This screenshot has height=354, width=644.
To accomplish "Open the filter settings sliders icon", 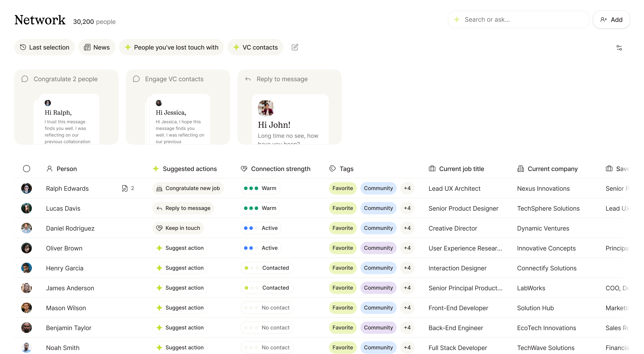I will tap(619, 48).
